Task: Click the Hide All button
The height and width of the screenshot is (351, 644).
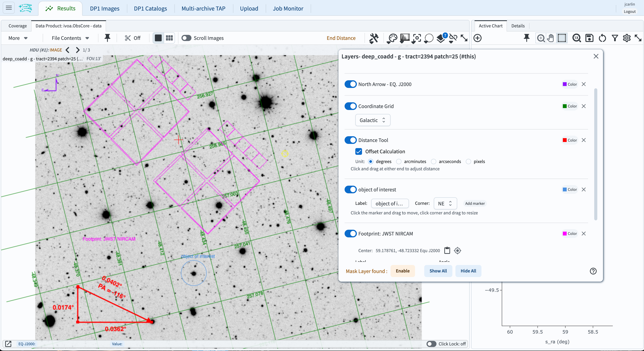Action: point(468,271)
